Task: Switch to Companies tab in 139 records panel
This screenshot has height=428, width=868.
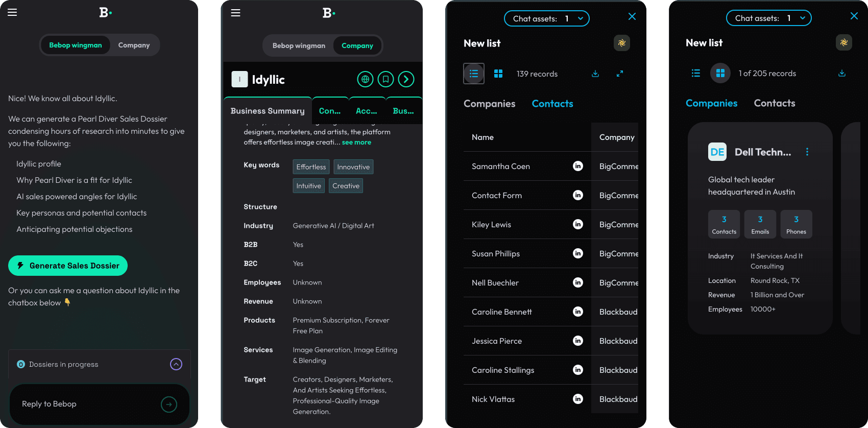Action: pyautogui.click(x=490, y=104)
